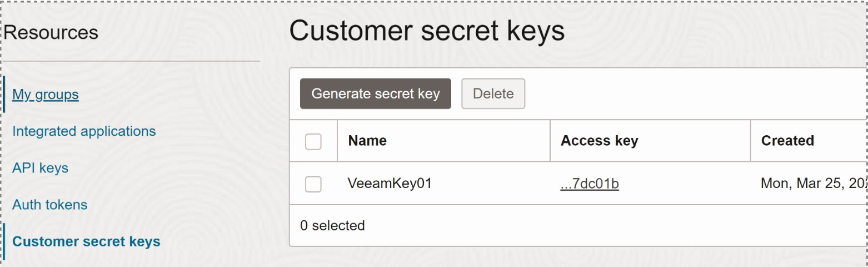868x267 pixels.
Task: Select Auth tokens in Resources list
Action: tap(50, 205)
